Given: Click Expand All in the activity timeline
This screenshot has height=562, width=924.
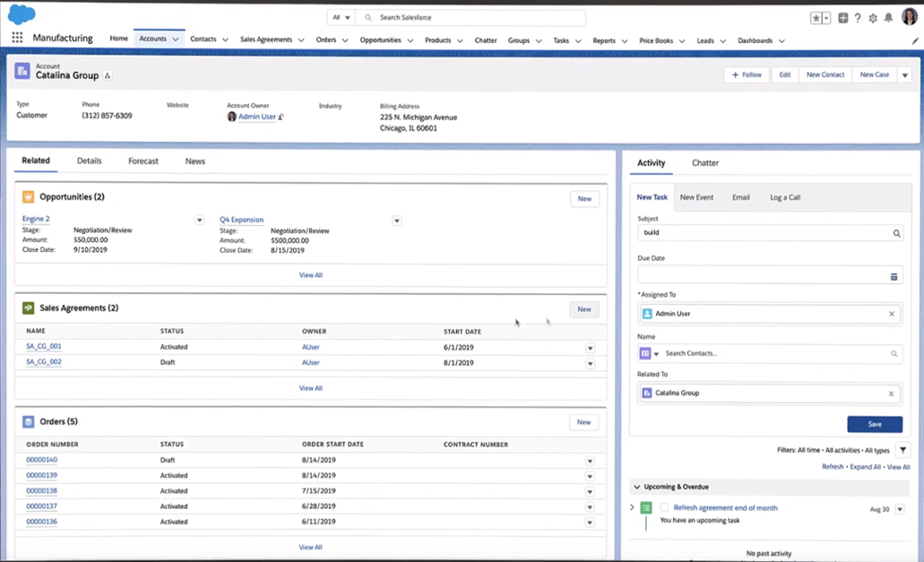Looking at the screenshot, I should [865, 467].
